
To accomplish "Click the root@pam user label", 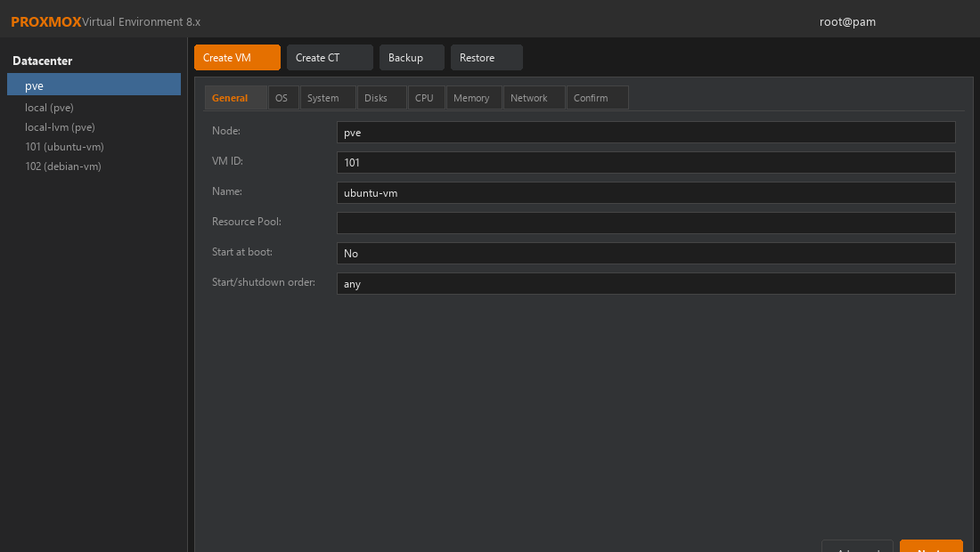I will tap(847, 22).
